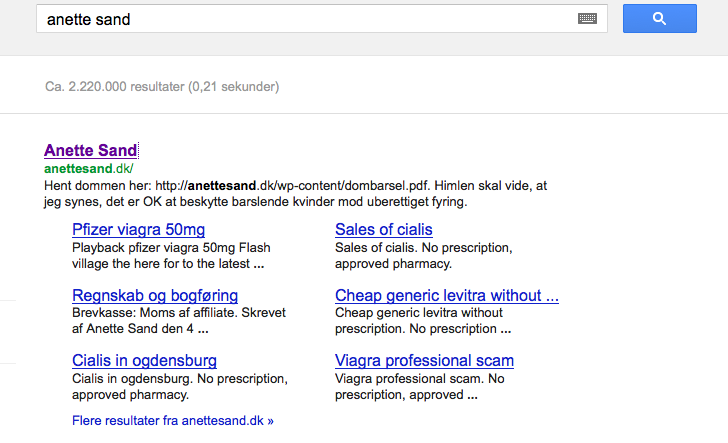
Task: Click the green anettesand.dk/ URL
Action: tap(89, 169)
